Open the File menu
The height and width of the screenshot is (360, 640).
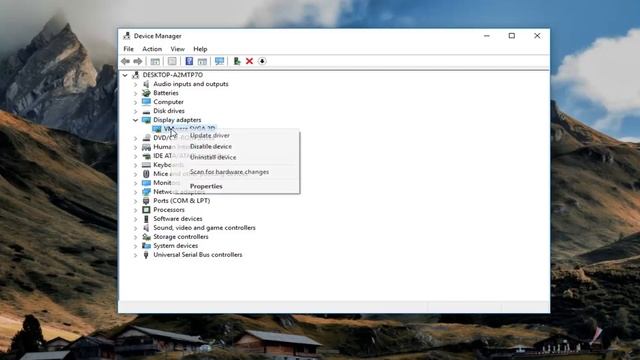click(129, 49)
